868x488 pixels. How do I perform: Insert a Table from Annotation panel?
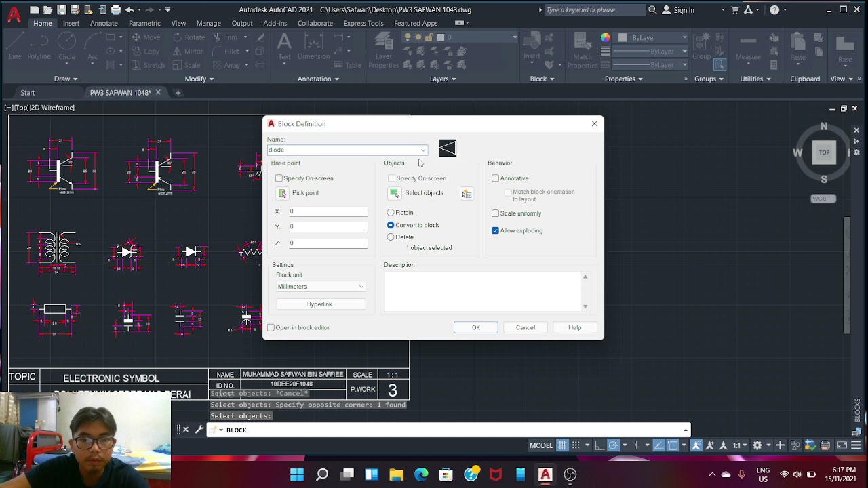point(348,65)
